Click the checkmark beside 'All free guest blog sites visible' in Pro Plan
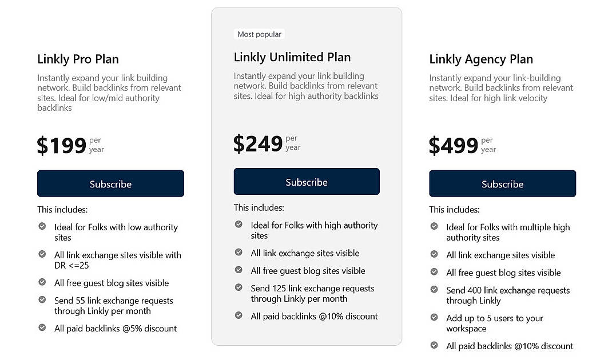The image size is (612, 364). tap(42, 281)
